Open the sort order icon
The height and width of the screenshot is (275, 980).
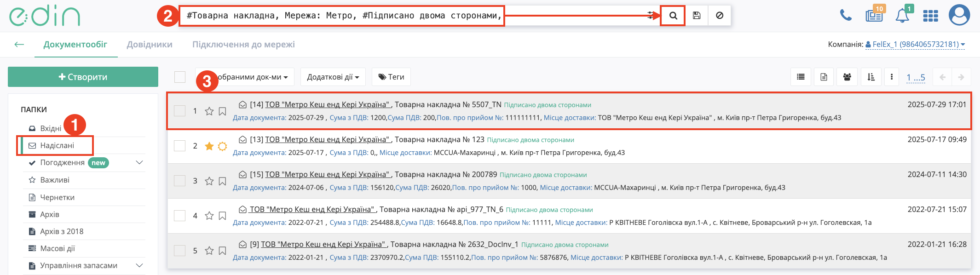click(871, 77)
